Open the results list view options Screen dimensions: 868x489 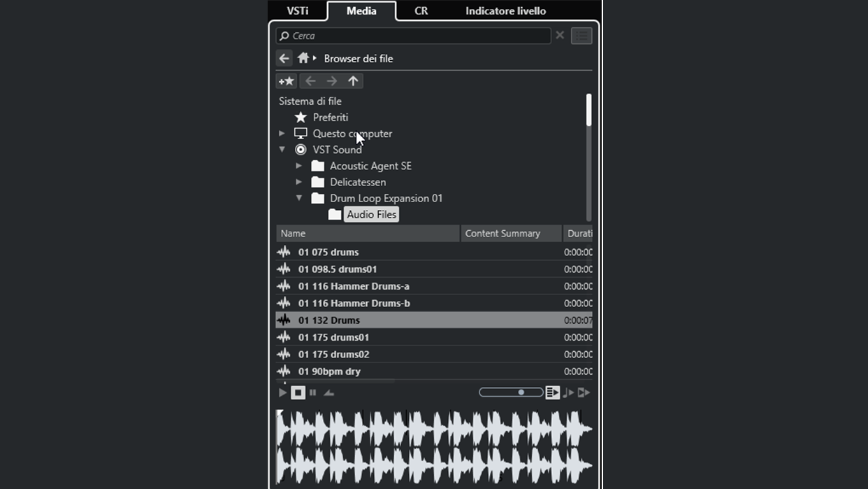coord(581,36)
